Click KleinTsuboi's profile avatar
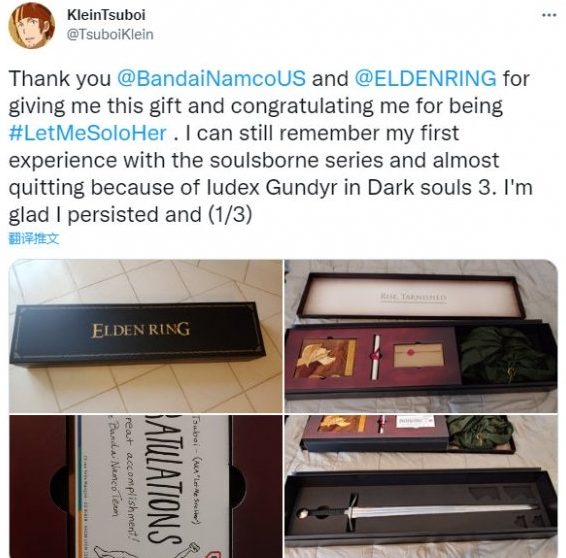Screen dimensions: 566x558 pos(32,26)
